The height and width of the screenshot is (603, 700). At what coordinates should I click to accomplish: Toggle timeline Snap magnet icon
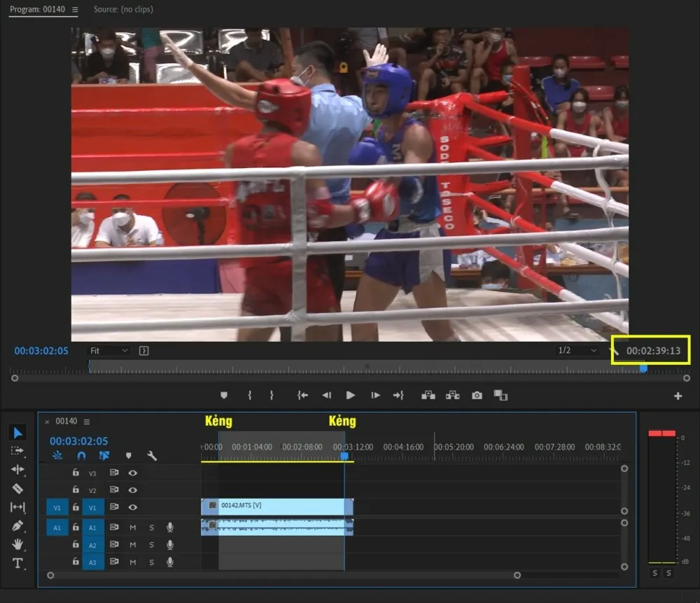point(81,456)
